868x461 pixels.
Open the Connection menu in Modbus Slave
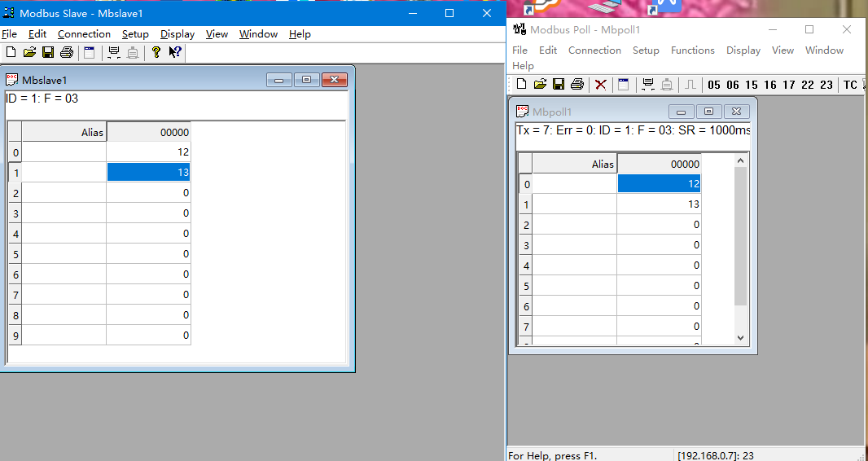coord(84,34)
